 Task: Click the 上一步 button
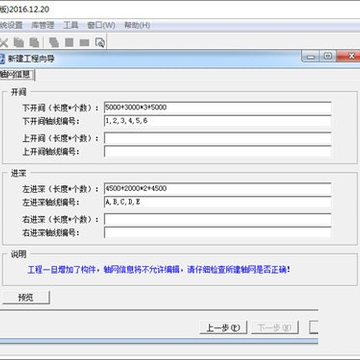(x=223, y=328)
